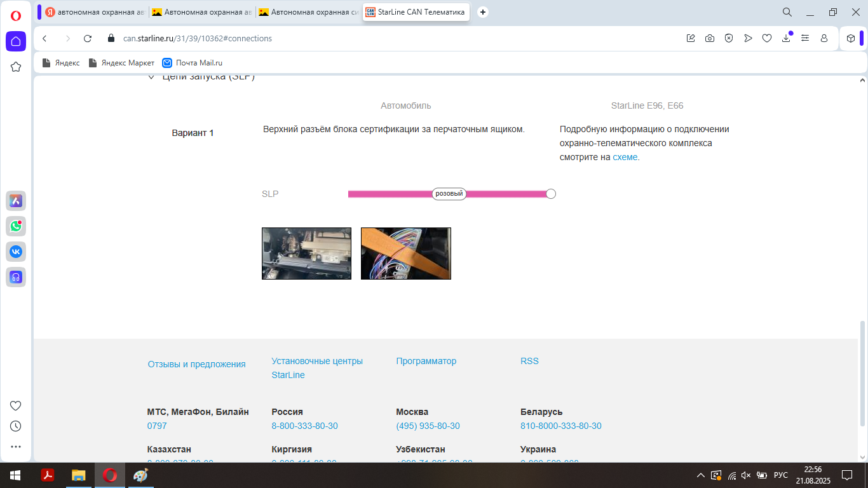Go forward to the next page
Image resolution: width=868 pixels, height=488 pixels.
(x=68, y=38)
